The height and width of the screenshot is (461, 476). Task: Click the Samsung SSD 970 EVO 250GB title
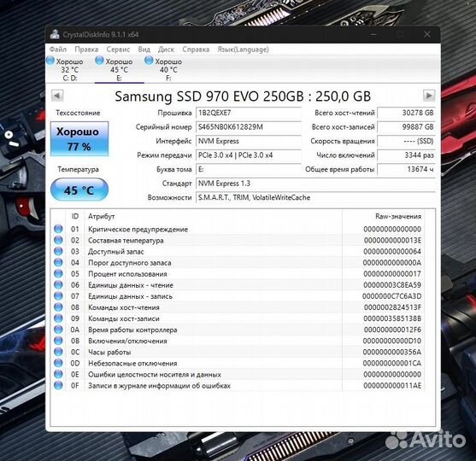point(243,96)
